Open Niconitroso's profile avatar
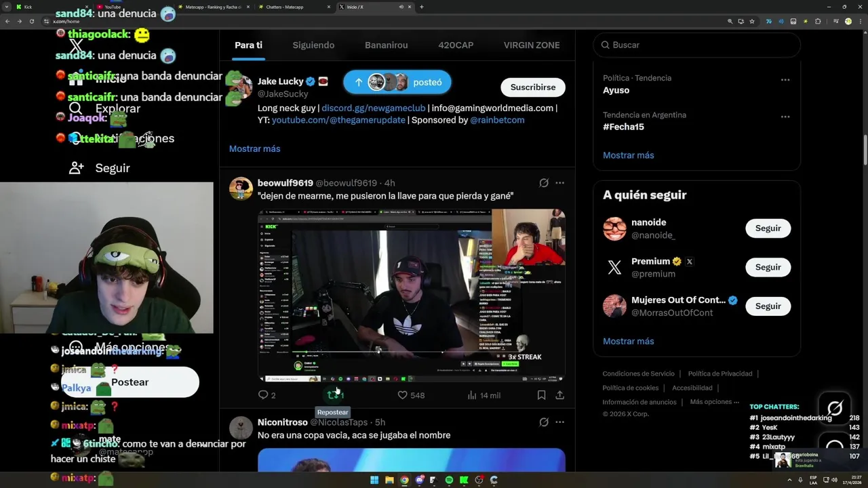 [241, 428]
